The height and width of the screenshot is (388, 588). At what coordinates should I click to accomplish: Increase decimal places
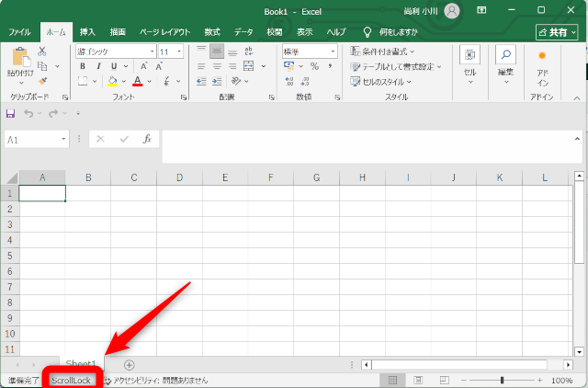point(288,81)
